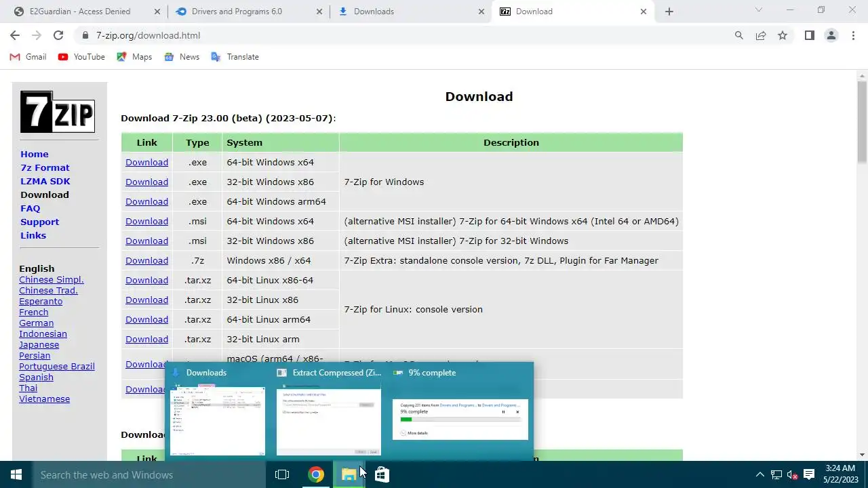Open the Windows Start button

coord(16,474)
